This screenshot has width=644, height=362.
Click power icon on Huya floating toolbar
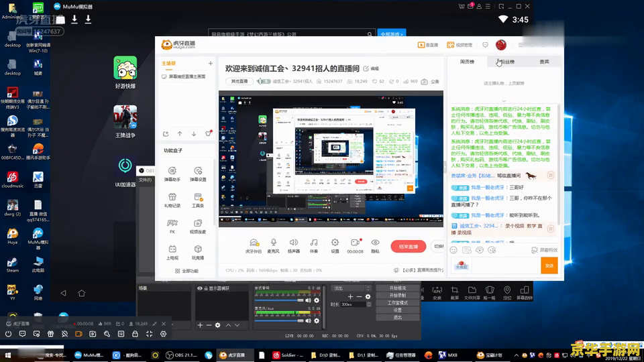[8, 334]
